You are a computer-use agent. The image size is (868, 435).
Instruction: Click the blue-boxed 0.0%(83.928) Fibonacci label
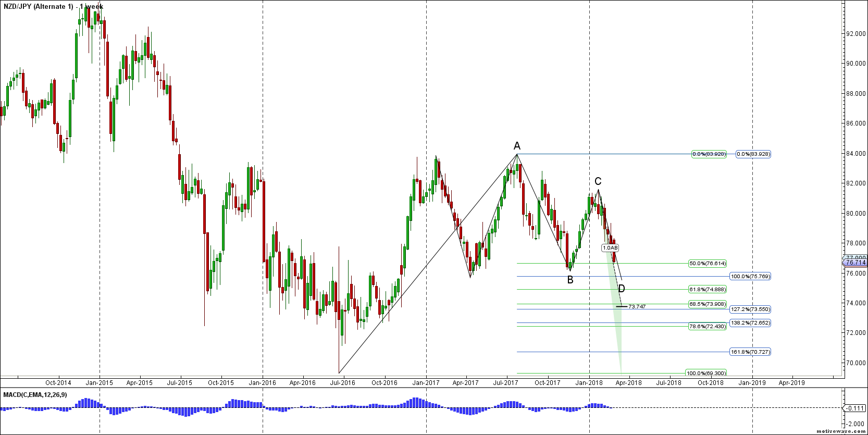[753, 154]
